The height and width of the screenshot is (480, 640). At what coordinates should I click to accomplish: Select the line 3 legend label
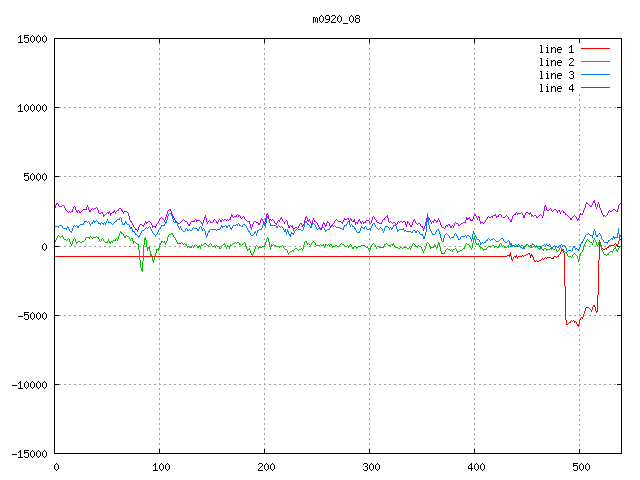556,75
